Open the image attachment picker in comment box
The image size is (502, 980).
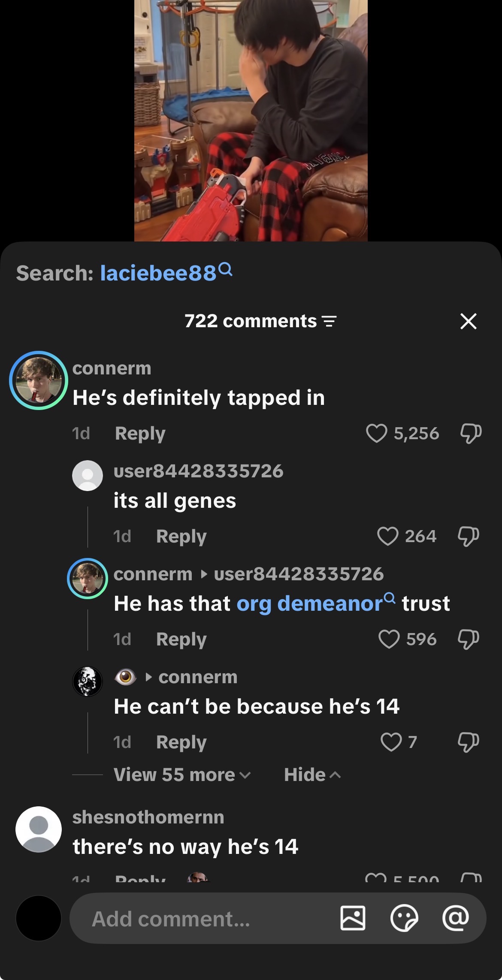coord(353,918)
